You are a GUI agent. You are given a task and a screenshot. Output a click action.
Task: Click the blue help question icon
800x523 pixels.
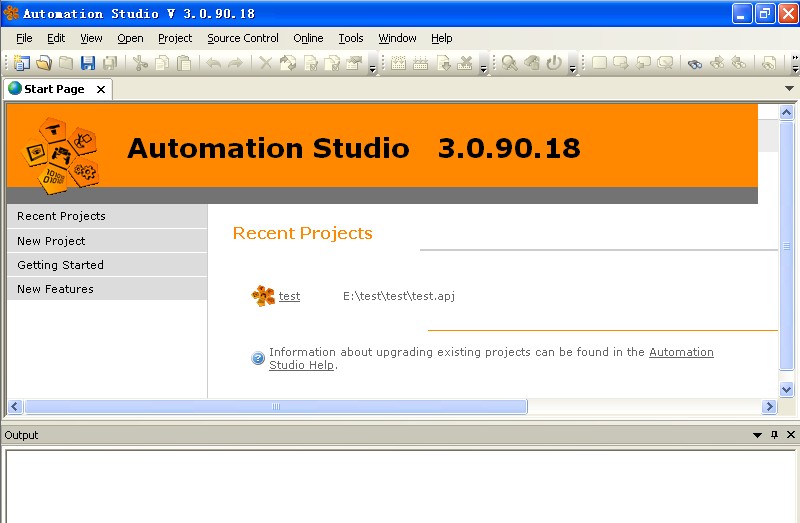click(x=258, y=358)
